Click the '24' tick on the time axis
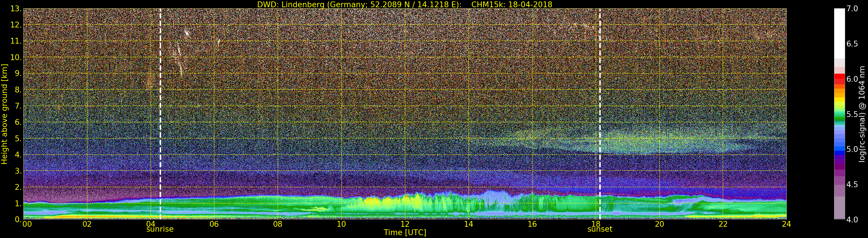Image resolution: width=868 pixels, height=238 pixels. (x=786, y=224)
